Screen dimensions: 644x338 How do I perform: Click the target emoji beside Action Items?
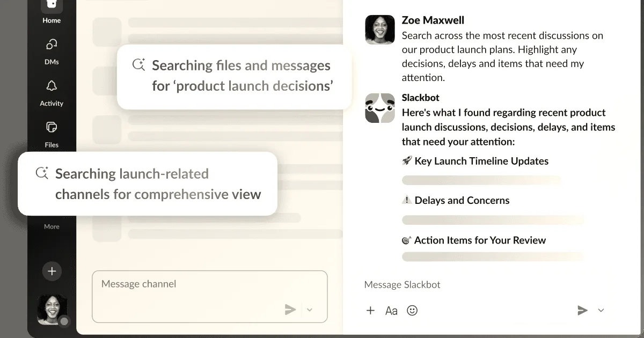coord(407,240)
